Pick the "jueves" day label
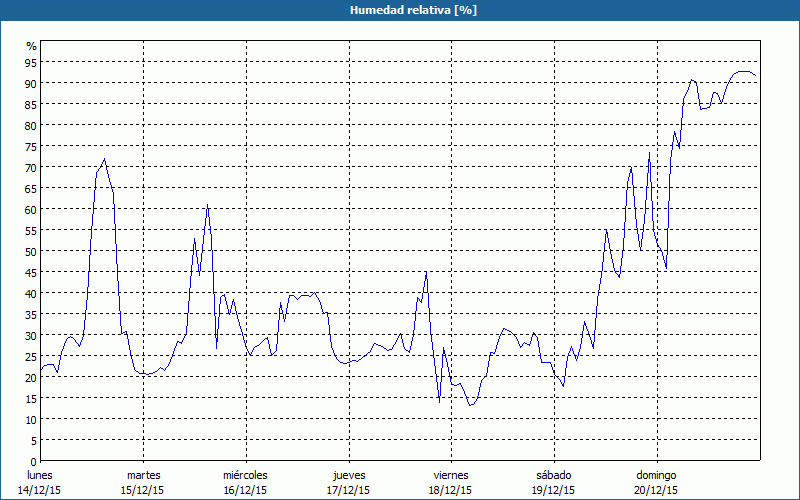Image resolution: width=800 pixels, height=500 pixels. coord(348,475)
